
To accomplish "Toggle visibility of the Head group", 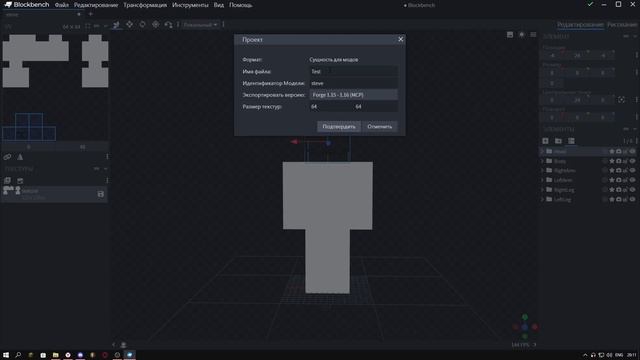I will click(x=632, y=151).
